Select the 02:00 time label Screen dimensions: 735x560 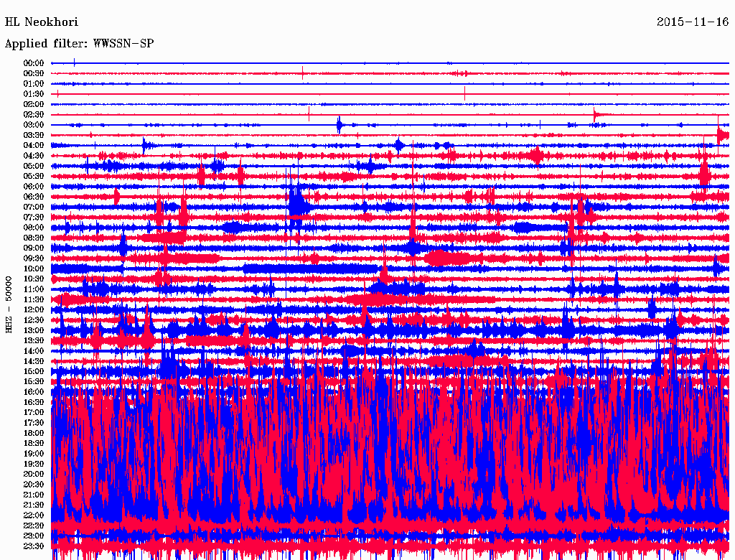[34, 105]
